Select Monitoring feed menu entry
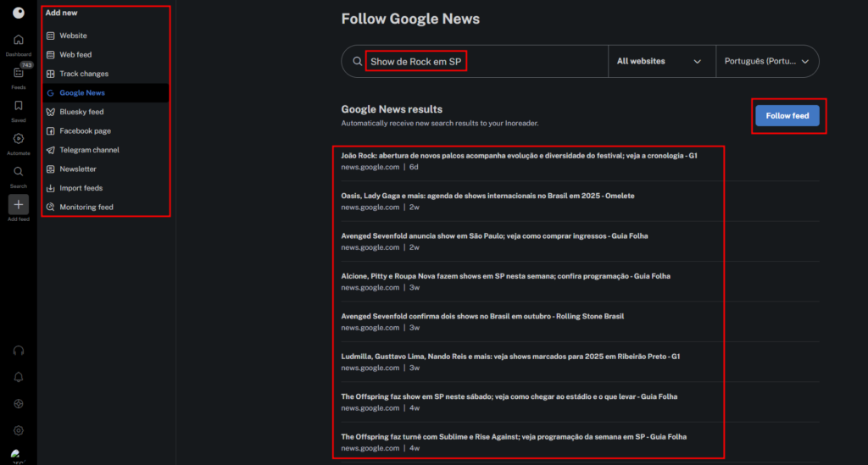The image size is (868, 465). coord(106,208)
